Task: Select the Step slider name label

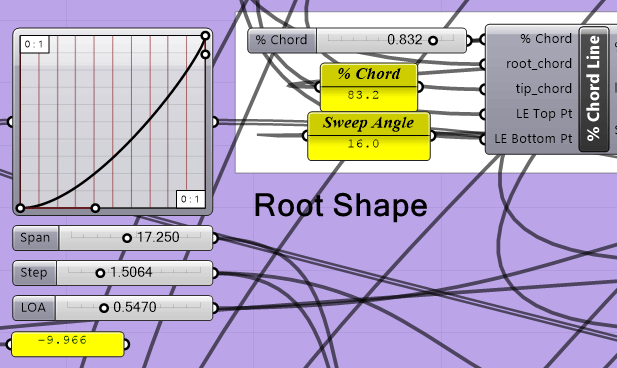Action: click(x=34, y=272)
